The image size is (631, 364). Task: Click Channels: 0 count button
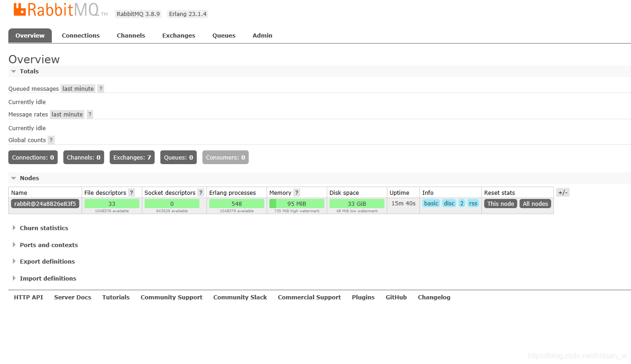tap(84, 158)
